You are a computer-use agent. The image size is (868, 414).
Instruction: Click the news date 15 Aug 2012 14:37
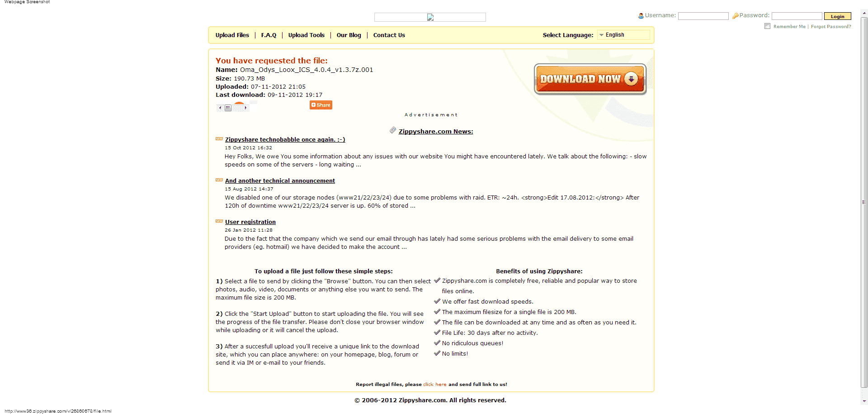point(249,189)
